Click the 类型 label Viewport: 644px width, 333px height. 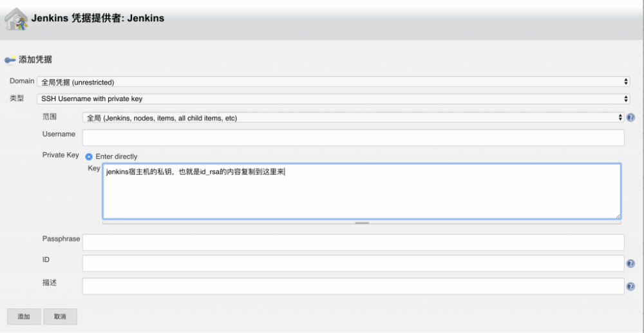pos(17,98)
